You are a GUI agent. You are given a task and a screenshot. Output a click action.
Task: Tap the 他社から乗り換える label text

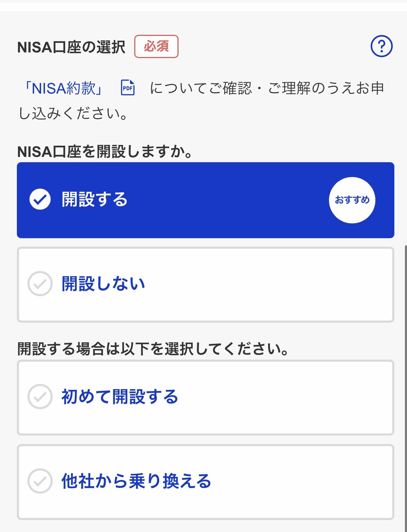[x=136, y=481]
